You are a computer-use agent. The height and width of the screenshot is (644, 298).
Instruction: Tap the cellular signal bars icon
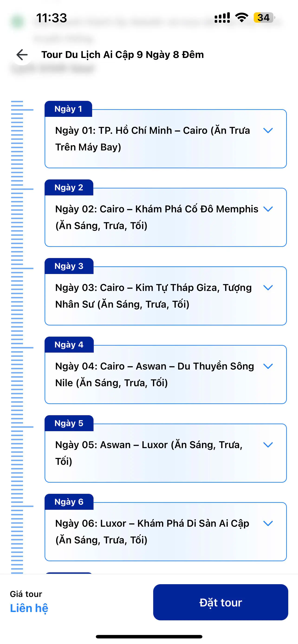point(222,17)
